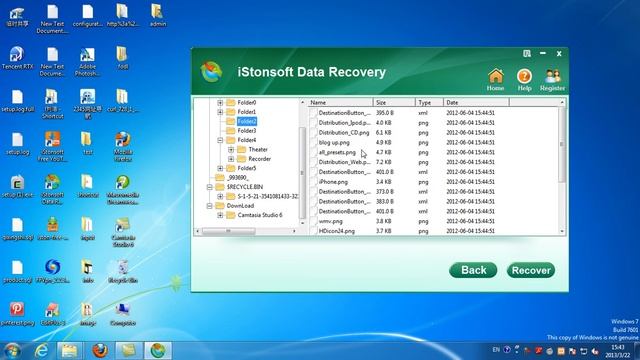Screen dimensions: 640x360
Task: Open the Help icon
Action: (524, 80)
